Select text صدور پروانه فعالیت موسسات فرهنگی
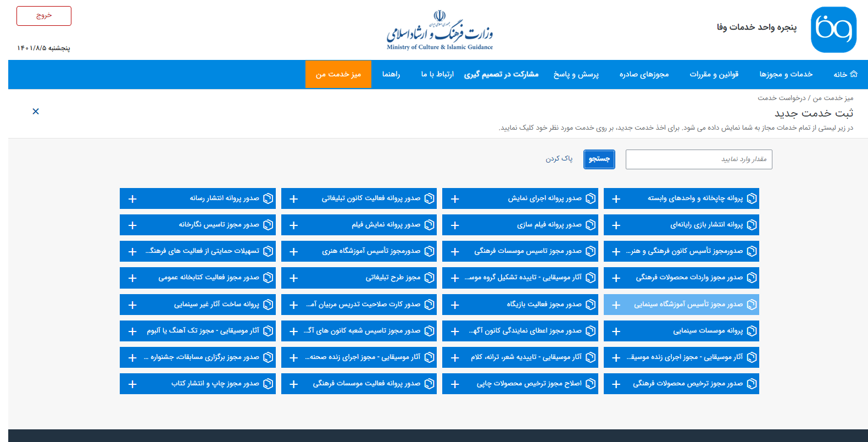Image resolution: width=868 pixels, height=442 pixels. click(x=367, y=384)
